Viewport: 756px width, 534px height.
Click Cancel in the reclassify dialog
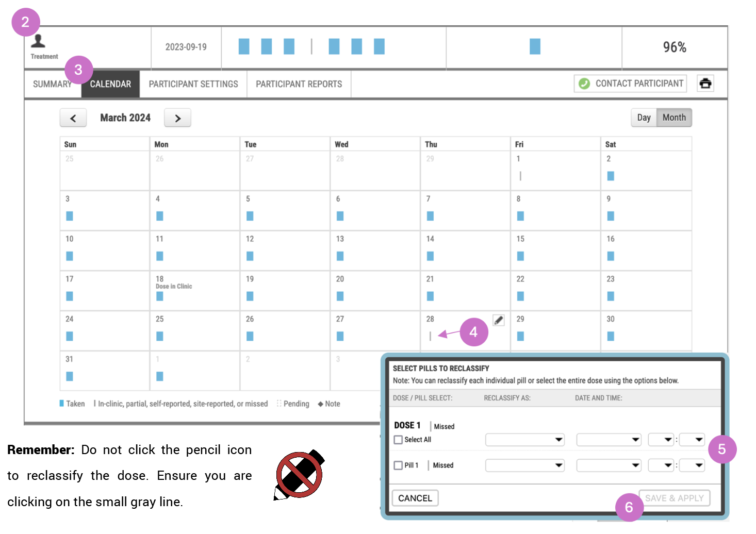point(415,498)
